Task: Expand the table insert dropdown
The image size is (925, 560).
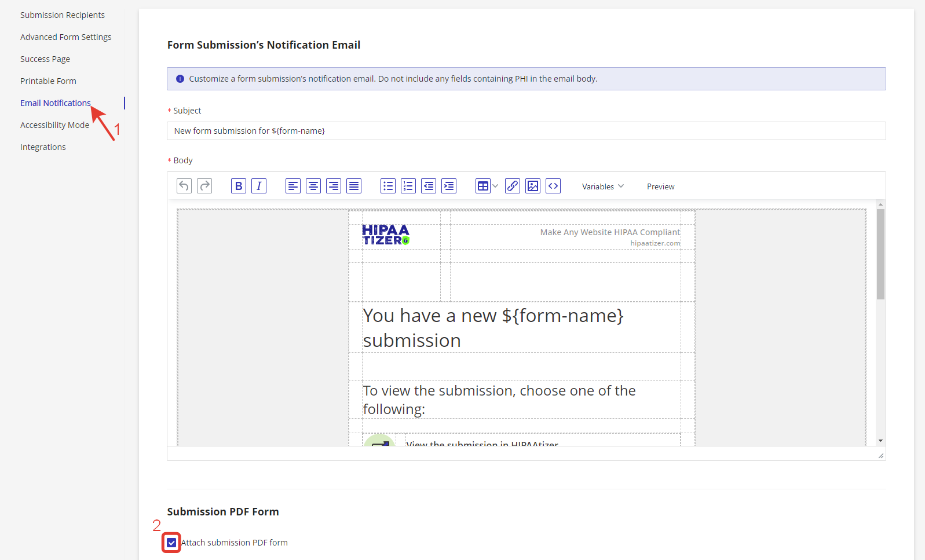Action: tap(495, 186)
